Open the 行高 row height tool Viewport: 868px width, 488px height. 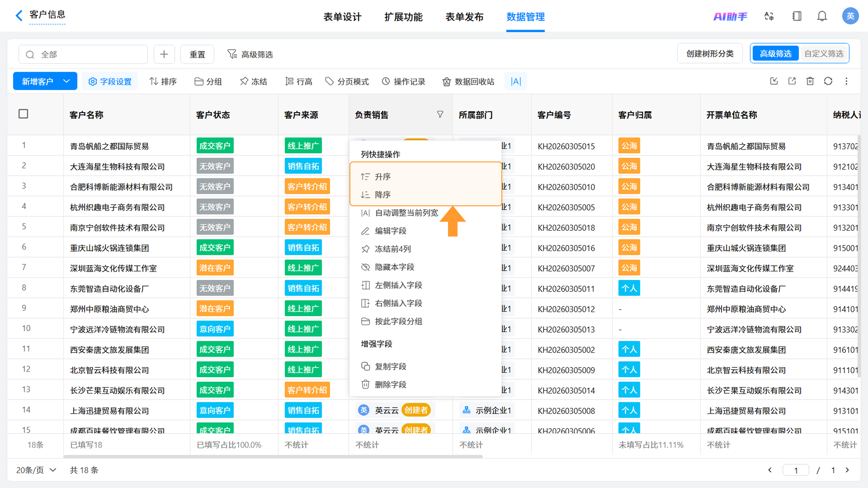pos(299,81)
